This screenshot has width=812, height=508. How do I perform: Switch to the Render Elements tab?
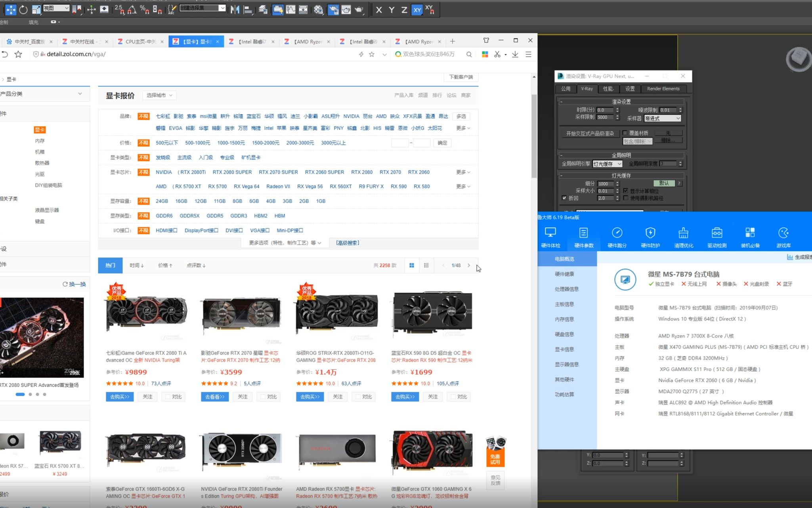click(x=663, y=89)
